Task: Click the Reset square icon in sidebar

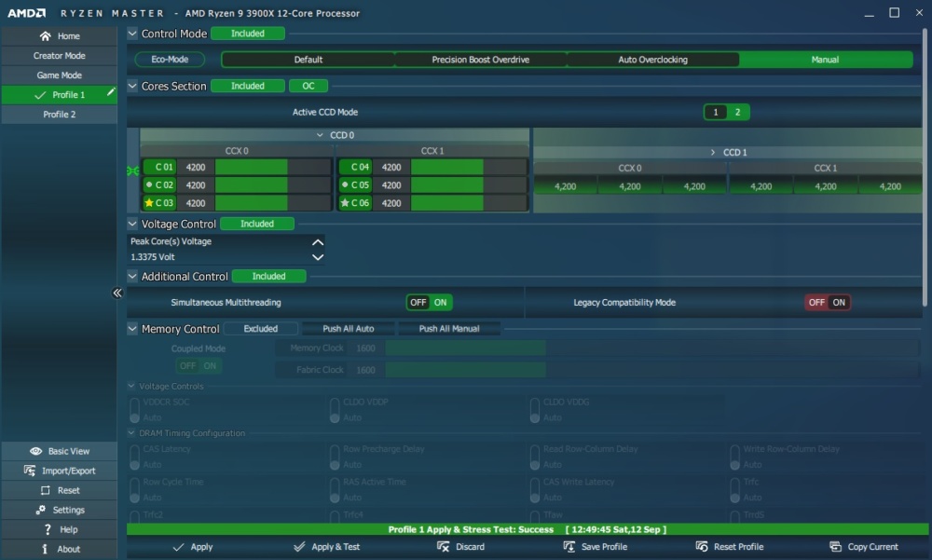Action: (x=45, y=490)
